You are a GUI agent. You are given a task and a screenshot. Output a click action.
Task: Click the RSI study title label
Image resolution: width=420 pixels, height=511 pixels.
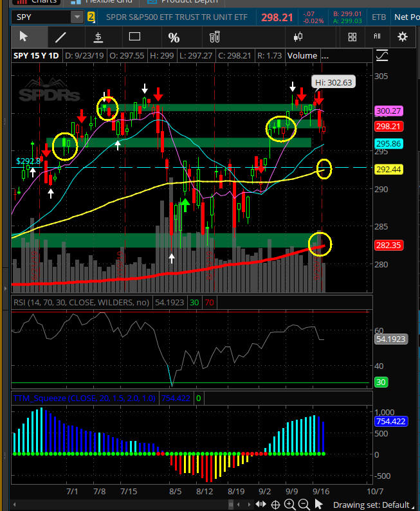click(81, 303)
